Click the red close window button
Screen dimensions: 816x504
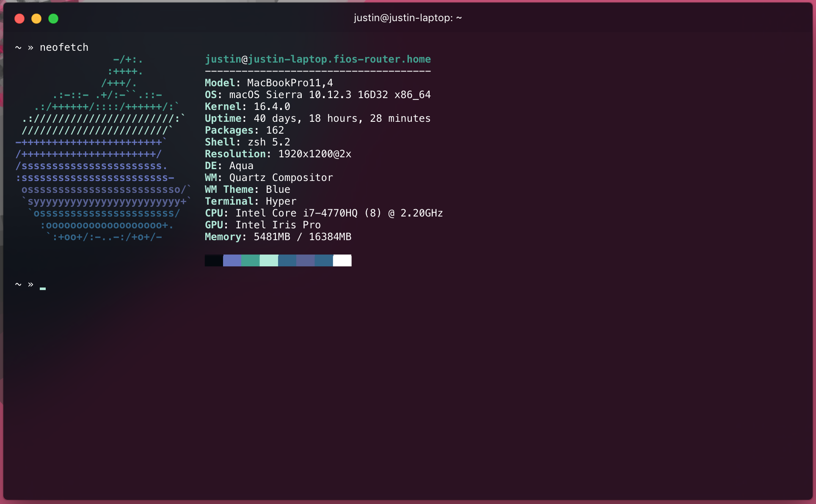[19, 19]
